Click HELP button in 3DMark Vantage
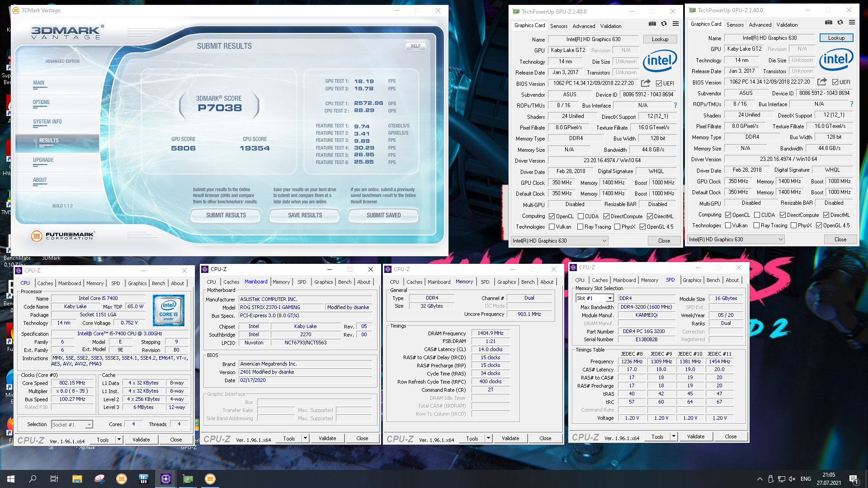Viewport: 868px width, 488px height. (x=415, y=46)
